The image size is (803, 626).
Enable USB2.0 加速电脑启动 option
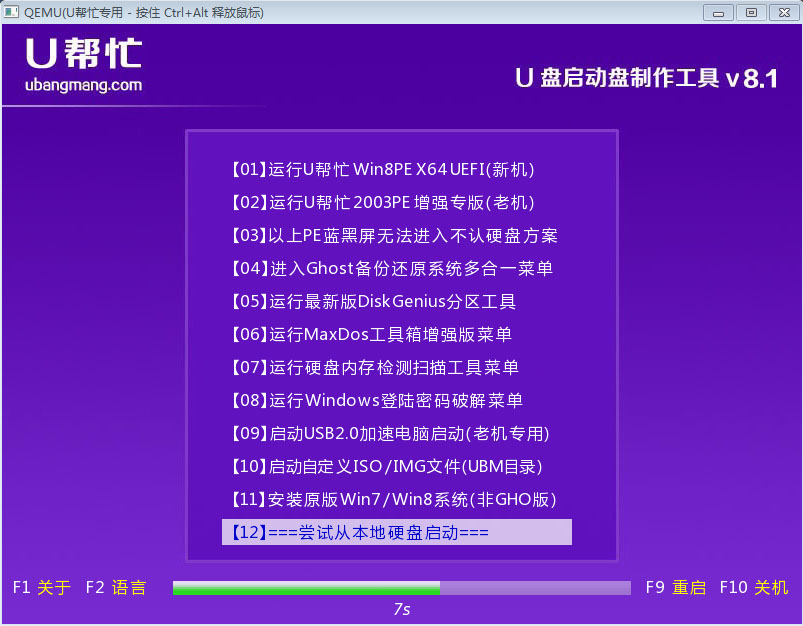(390, 433)
